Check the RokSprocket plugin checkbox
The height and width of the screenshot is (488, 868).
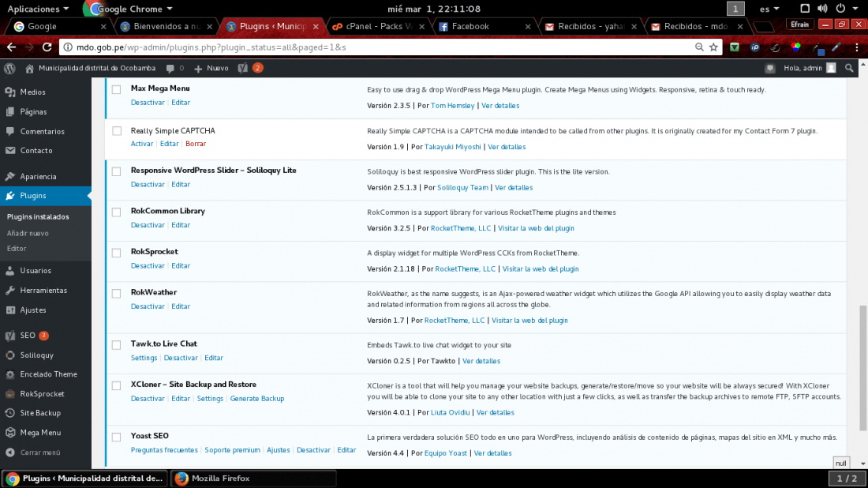116,253
